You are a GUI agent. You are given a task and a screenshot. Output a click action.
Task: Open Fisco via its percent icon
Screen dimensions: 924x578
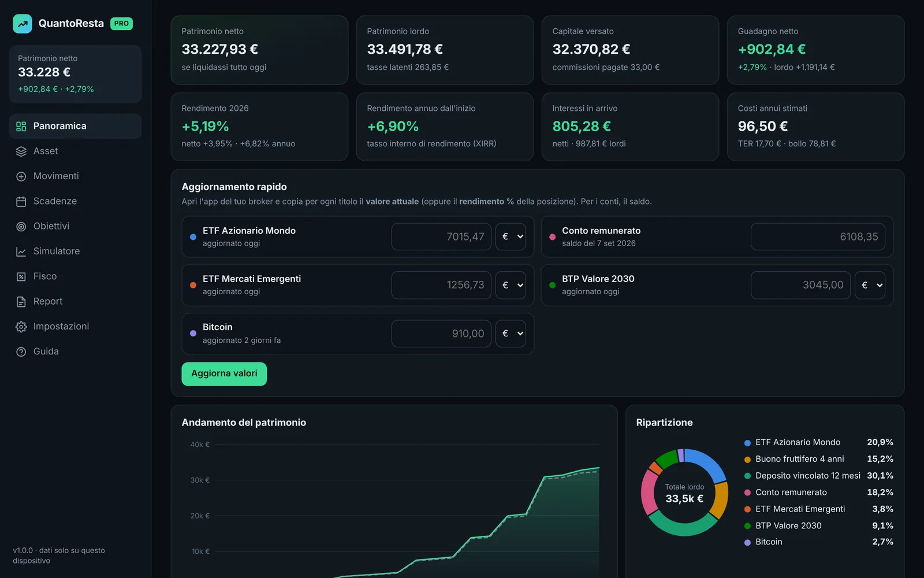pyautogui.click(x=21, y=276)
